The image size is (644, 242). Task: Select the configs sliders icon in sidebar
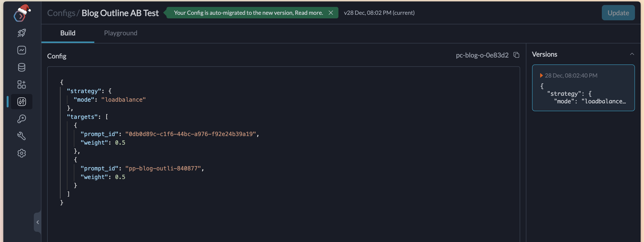point(21,101)
